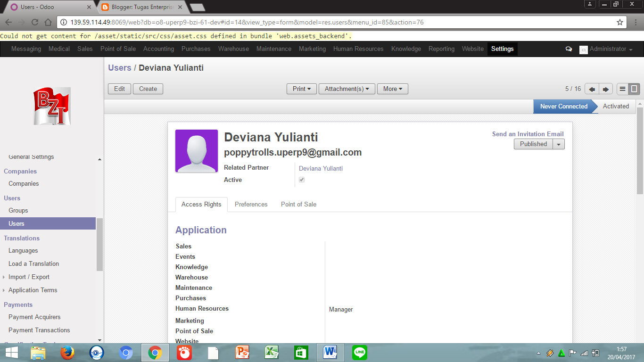This screenshot has height=362, width=644.
Task: Click Deviana Yulianti's purple profile avatar
Action: [x=197, y=151]
